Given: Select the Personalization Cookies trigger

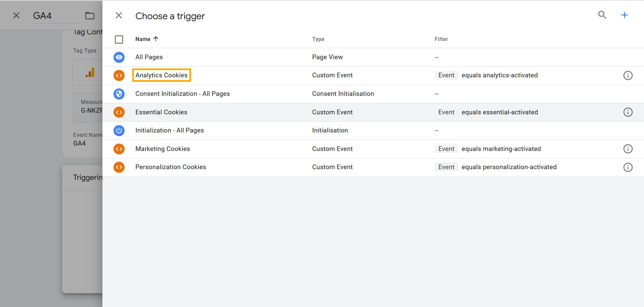Looking at the screenshot, I should (171, 167).
